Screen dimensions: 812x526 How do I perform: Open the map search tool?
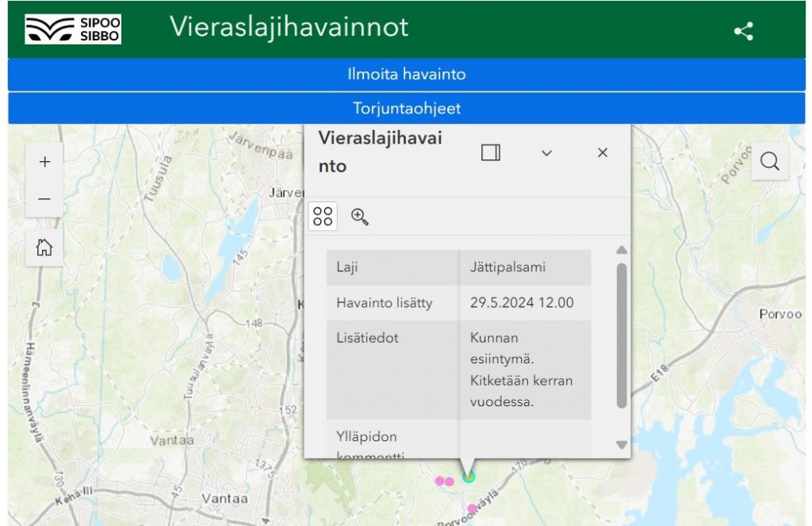(x=769, y=162)
